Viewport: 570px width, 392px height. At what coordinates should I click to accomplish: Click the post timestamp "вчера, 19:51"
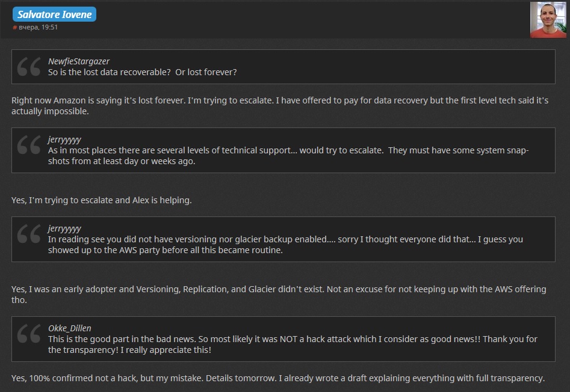[38, 28]
